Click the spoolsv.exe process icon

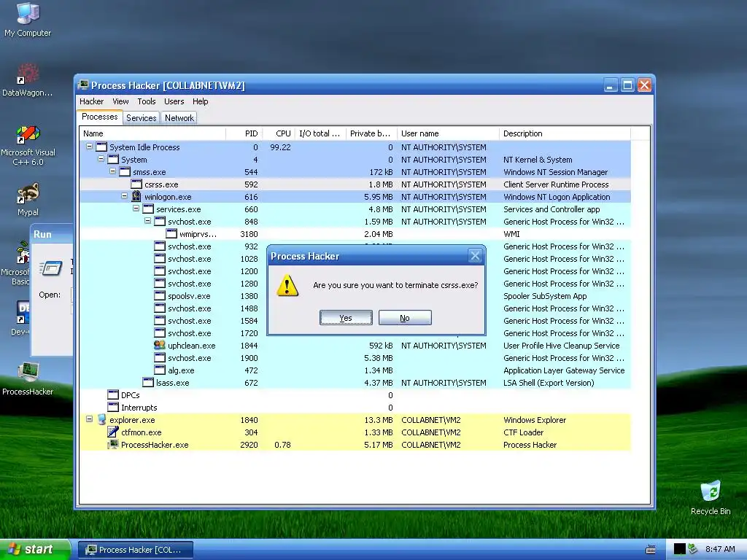coord(160,296)
